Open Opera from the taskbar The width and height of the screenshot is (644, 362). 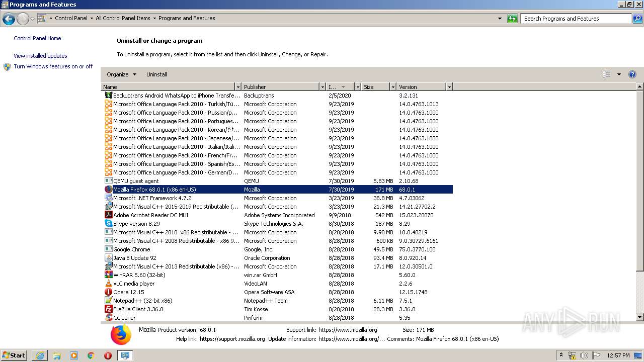pos(108,355)
